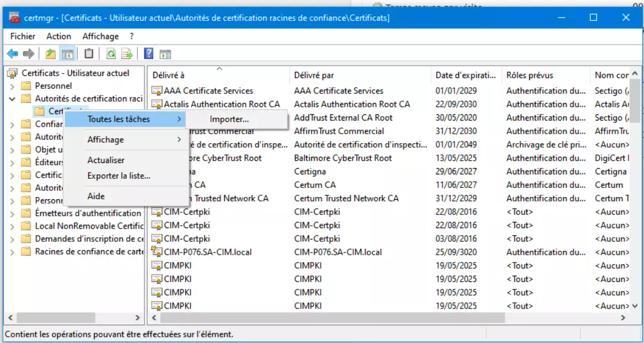Open the Affichage menu in the menu bar
This screenshot has width=644, height=343.
(100, 36)
